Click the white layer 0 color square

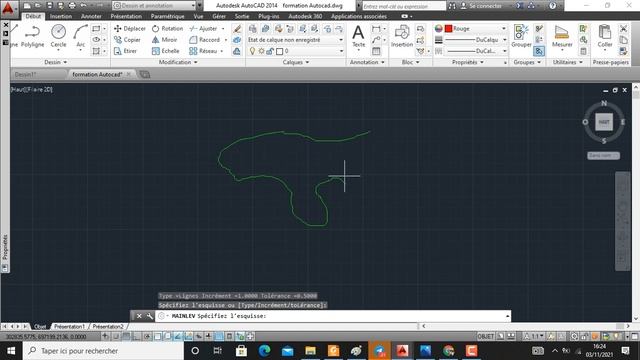tap(280, 51)
